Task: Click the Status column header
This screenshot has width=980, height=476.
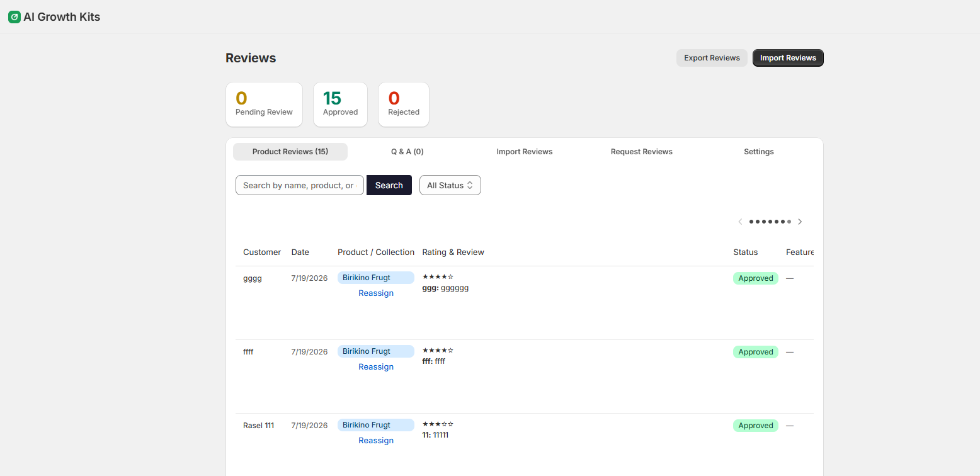Action: click(746, 252)
